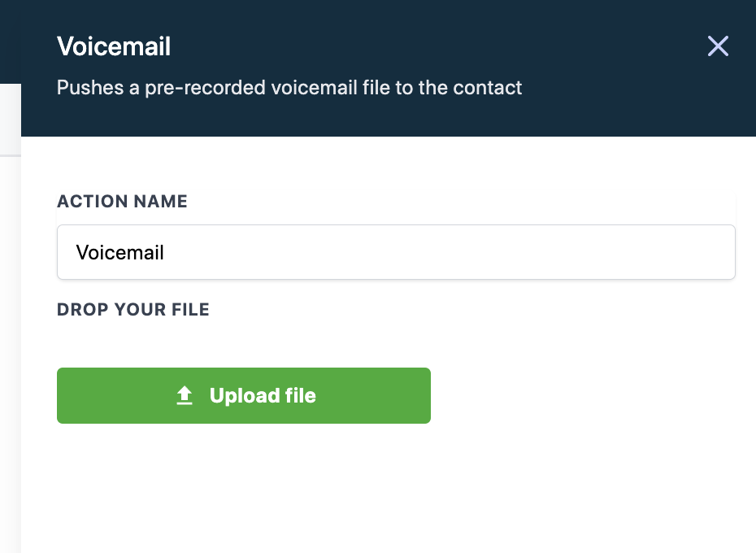756x553 pixels.
Task: Click the word "NAME" in the field label
Action: tap(165, 202)
